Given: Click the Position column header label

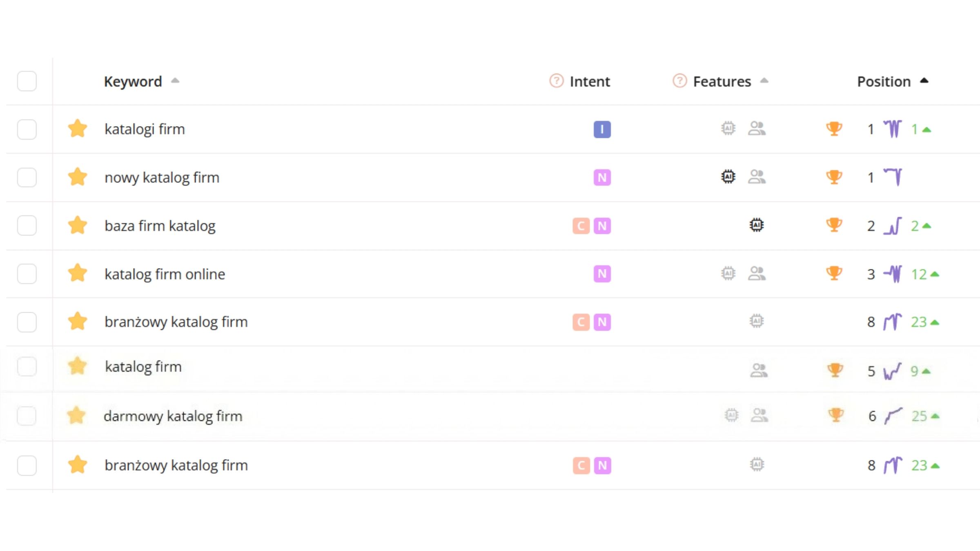Looking at the screenshot, I should tap(884, 81).
